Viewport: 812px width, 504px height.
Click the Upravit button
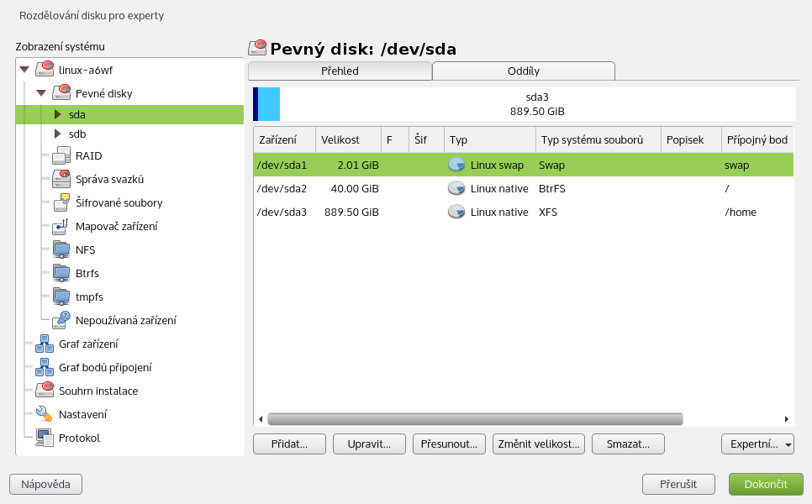point(369,444)
